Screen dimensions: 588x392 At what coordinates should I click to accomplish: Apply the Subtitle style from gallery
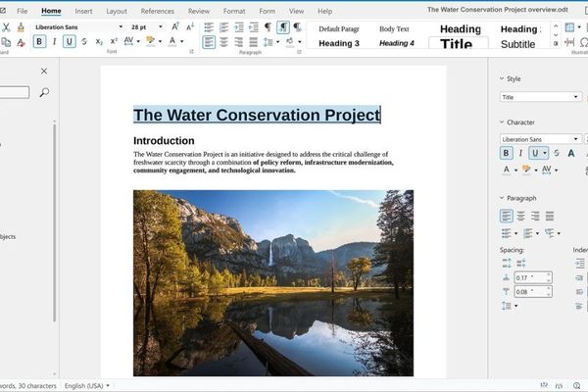517,43
